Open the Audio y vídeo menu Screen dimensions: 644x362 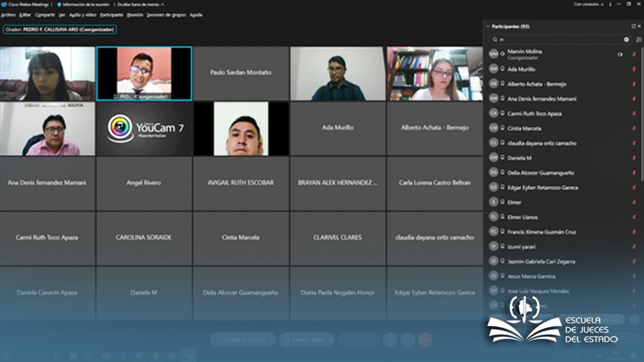coord(82,15)
